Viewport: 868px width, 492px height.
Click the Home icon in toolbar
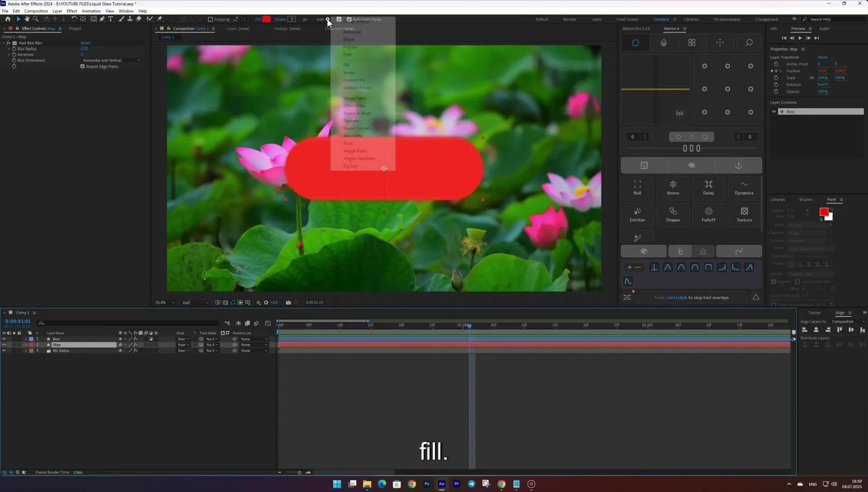pyautogui.click(x=8, y=19)
